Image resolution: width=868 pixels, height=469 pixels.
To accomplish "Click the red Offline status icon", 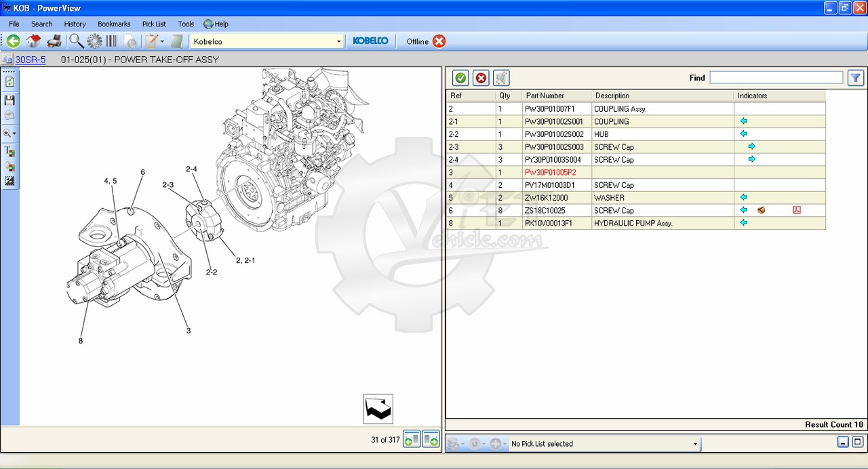I will [x=439, y=41].
